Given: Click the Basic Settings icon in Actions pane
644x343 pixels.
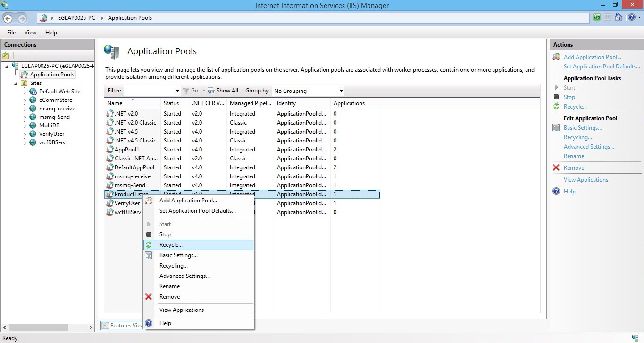Looking at the screenshot, I should pos(556,128).
